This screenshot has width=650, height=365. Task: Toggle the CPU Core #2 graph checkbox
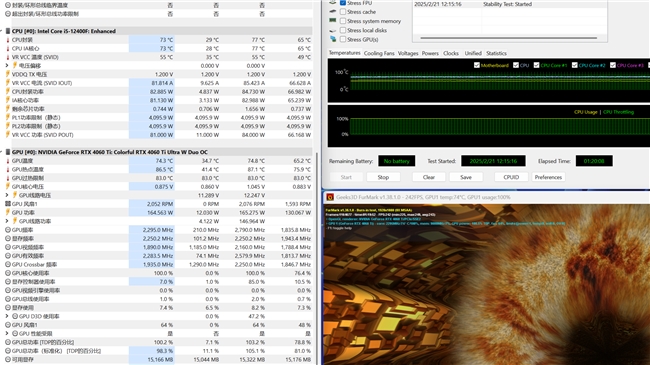click(x=575, y=65)
